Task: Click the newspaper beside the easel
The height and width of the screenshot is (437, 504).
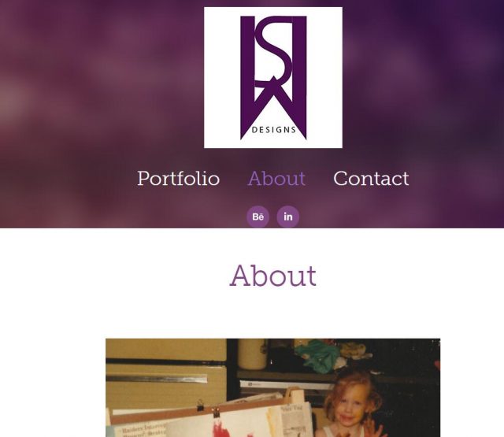Action: [x=296, y=421]
